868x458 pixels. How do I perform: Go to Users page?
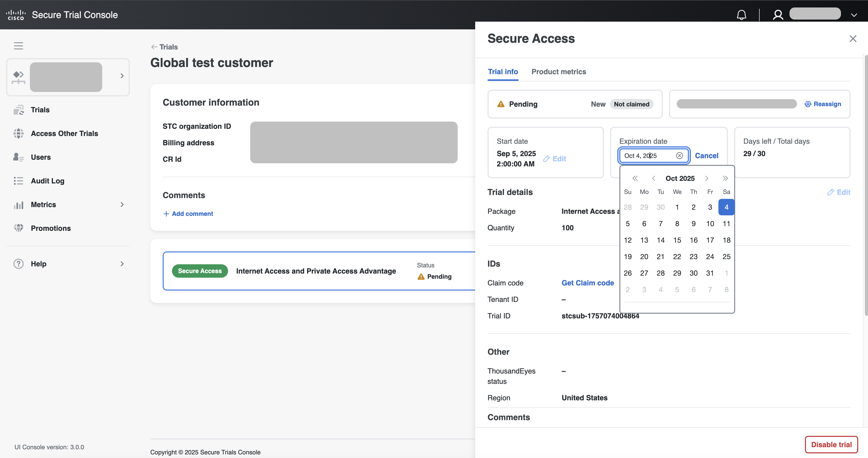(x=41, y=157)
